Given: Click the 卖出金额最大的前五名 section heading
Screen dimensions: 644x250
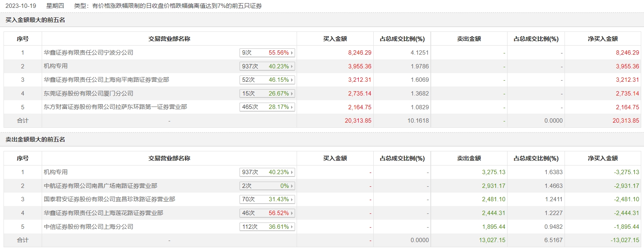Looking at the screenshot, I should pyautogui.click(x=35, y=140).
